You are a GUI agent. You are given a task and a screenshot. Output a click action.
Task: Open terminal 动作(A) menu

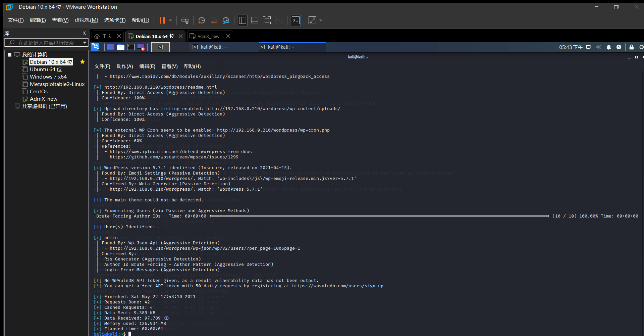point(125,66)
